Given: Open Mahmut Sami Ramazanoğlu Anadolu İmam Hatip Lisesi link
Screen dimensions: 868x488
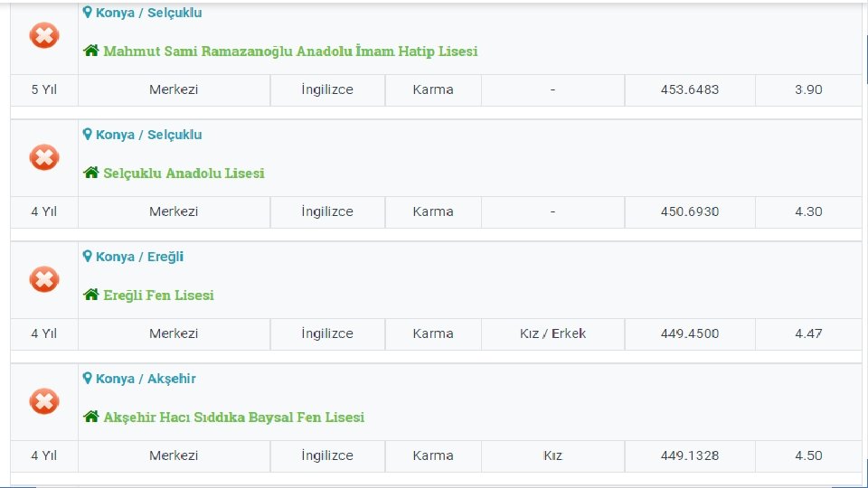Looking at the screenshot, I should [290, 52].
